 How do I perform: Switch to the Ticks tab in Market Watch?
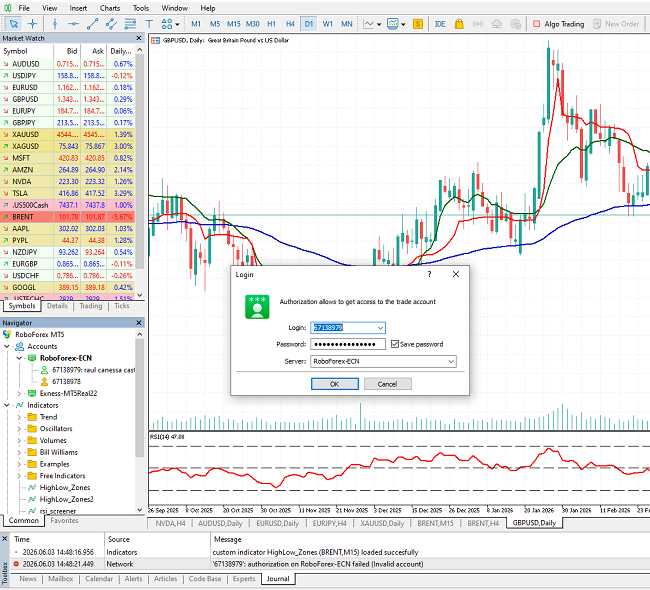pyautogui.click(x=121, y=306)
